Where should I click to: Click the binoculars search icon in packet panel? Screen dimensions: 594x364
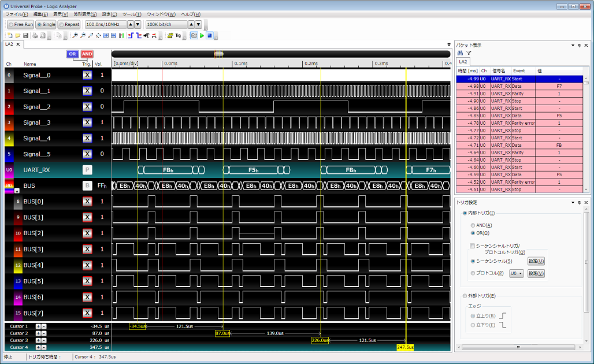461,53
